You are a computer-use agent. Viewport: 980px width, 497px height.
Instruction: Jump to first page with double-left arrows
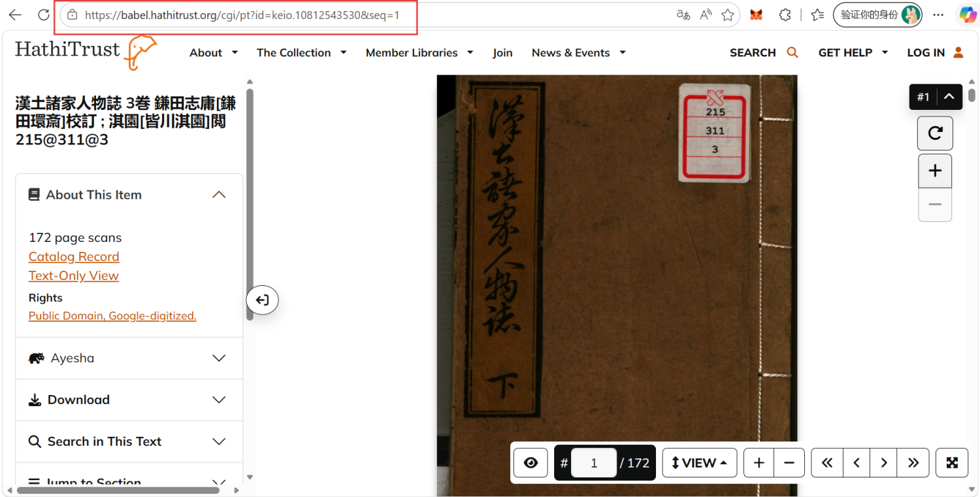[827, 463]
